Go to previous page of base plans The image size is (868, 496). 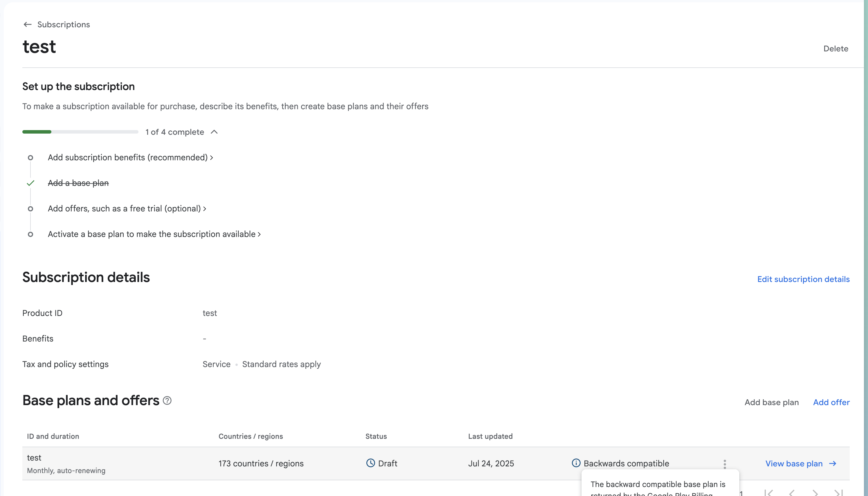tap(792, 492)
